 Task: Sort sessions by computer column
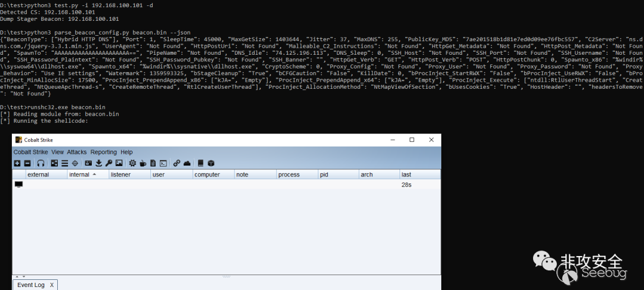pyautogui.click(x=213, y=174)
